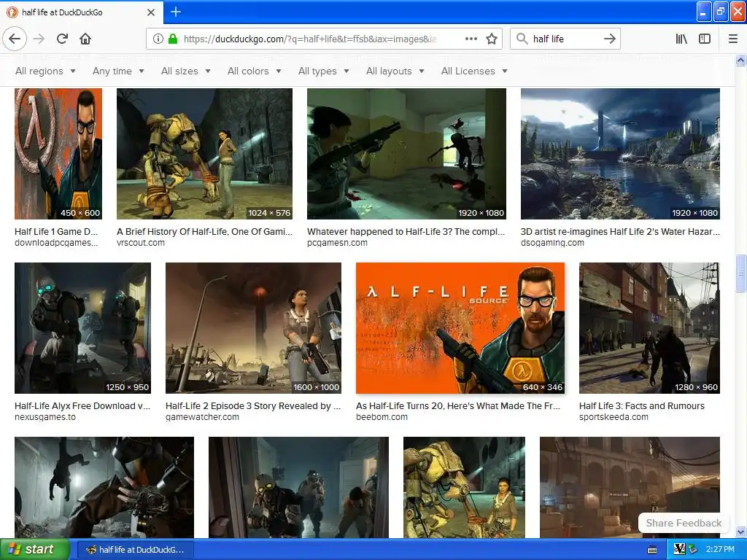Open 'As Half-Life Turns 20' title
This screenshot has height=560, width=747.
point(458,405)
